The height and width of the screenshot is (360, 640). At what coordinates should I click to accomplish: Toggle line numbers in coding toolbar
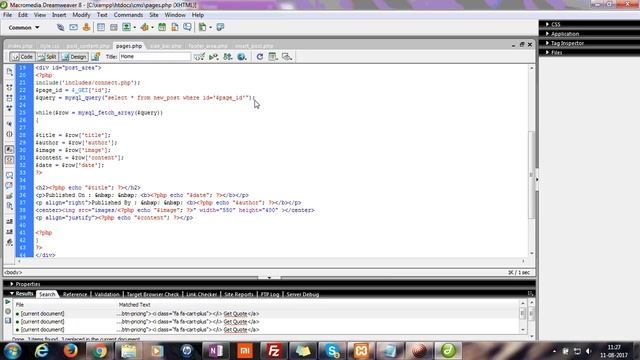9,150
